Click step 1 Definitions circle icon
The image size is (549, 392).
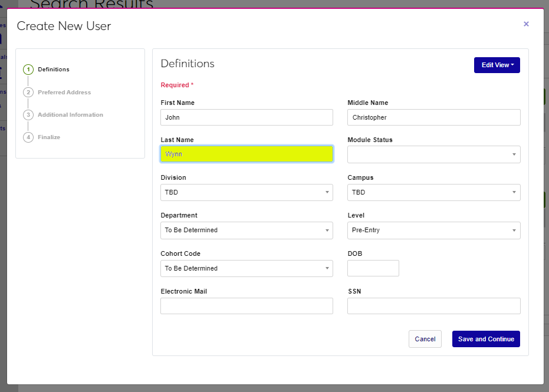pos(28,70)
